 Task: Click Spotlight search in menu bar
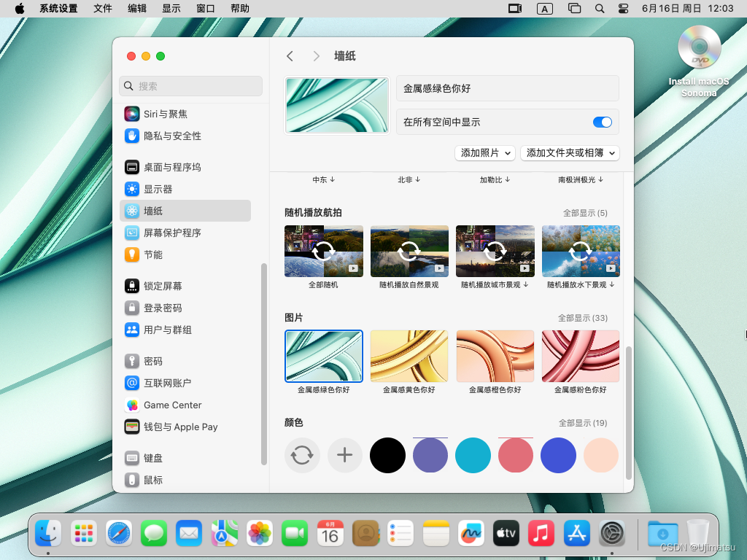pyautogui.click(x=600, y=9)
